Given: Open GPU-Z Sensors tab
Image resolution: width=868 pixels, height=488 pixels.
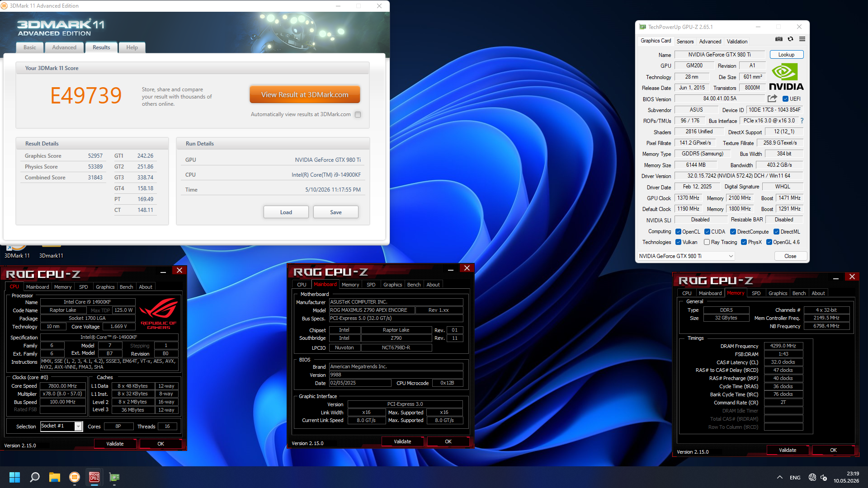Looking at the screenshot, I should click(685, 42).
